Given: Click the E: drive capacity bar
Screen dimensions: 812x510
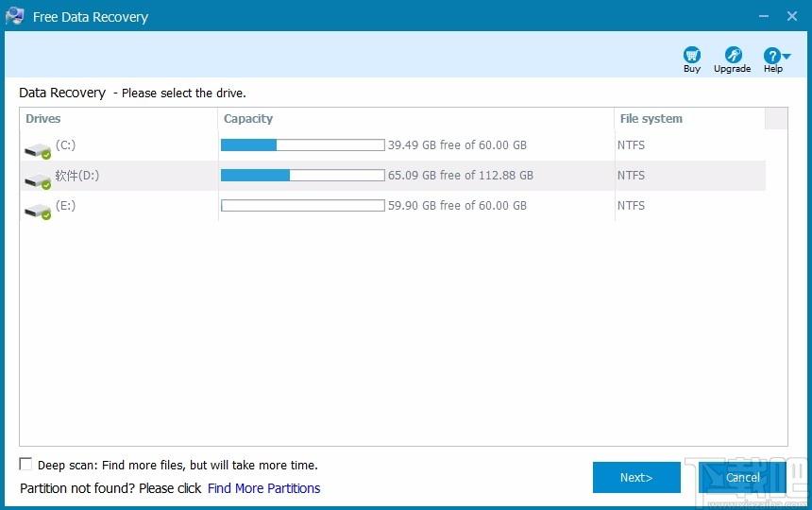Looking at the screenshot, I should pyautogui.click(x=302, y=206).
